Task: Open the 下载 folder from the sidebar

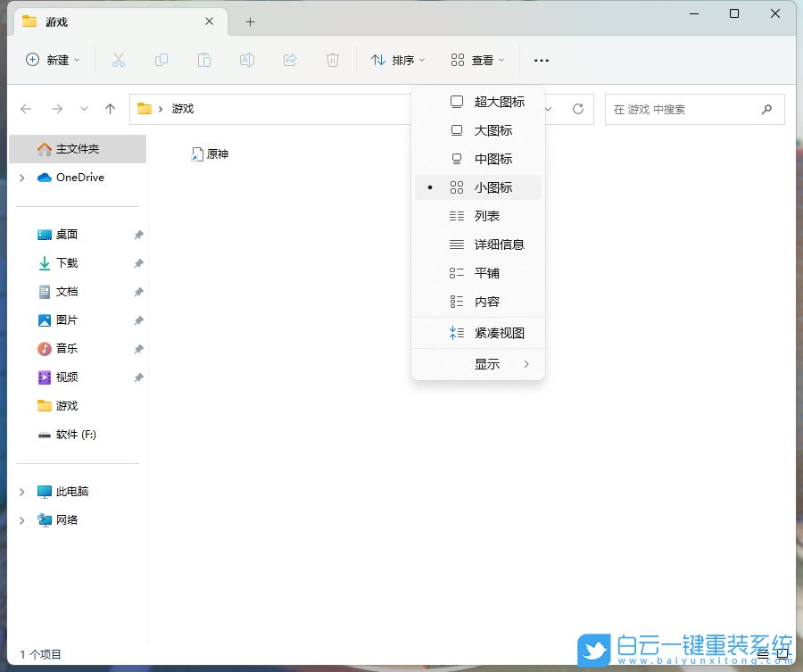Action: [63, 262]
